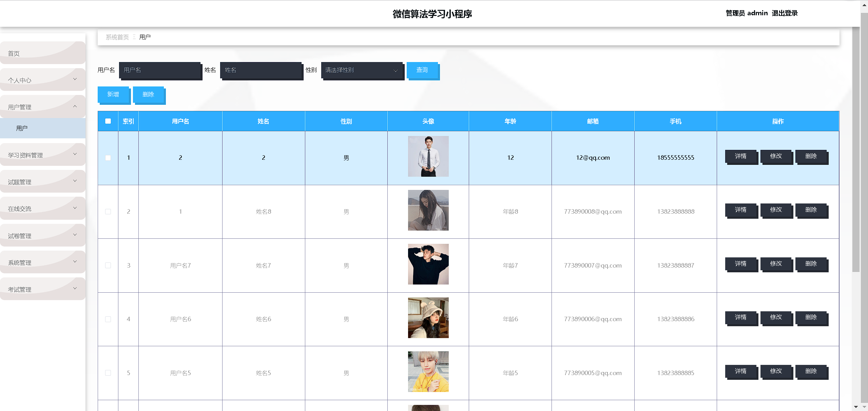868x411 pixels.
Task: Click 删除 for the 12@qq.com row
Action: point(811,156)
